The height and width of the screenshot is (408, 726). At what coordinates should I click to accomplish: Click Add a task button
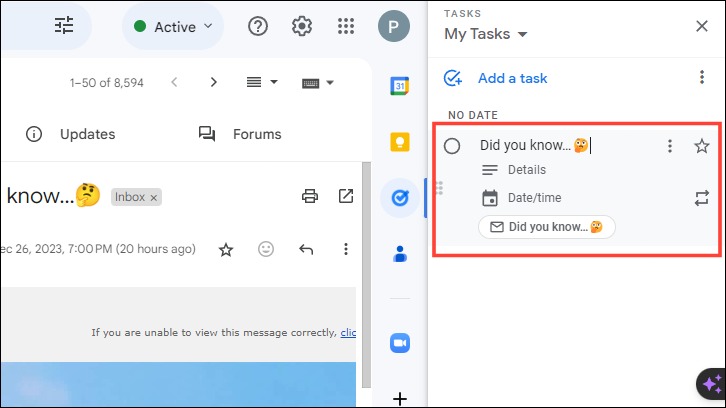tap(495, 78)
